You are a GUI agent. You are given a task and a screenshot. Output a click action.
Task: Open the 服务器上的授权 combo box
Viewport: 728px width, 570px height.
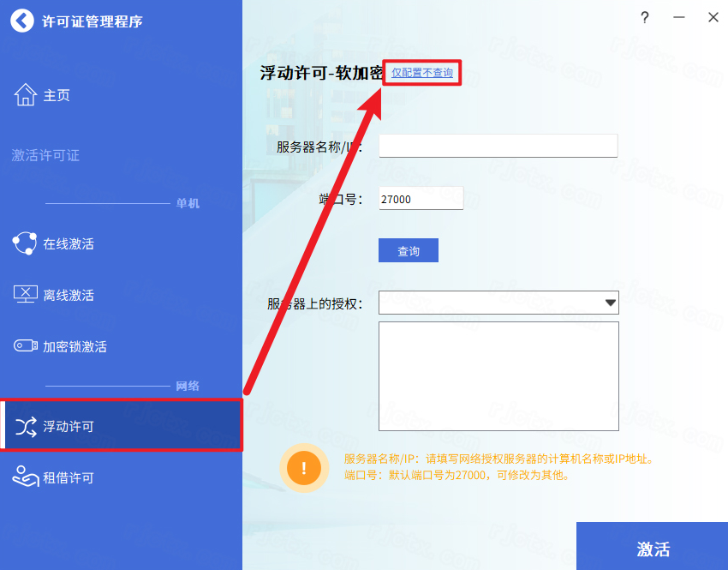coord(498,303)
